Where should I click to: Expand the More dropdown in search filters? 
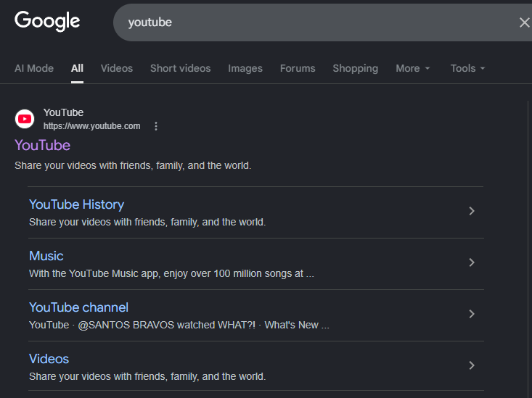pos(412,68)
